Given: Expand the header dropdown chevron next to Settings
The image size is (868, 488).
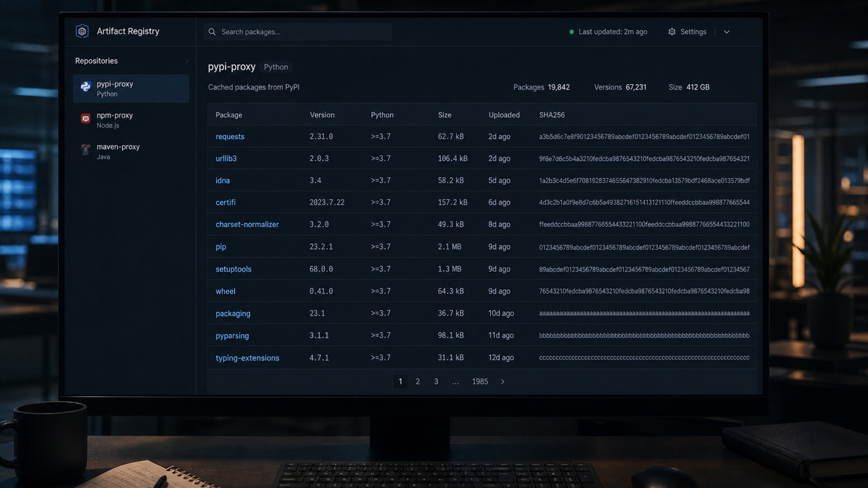Looking at the screenshot, I should coord(726,32).
